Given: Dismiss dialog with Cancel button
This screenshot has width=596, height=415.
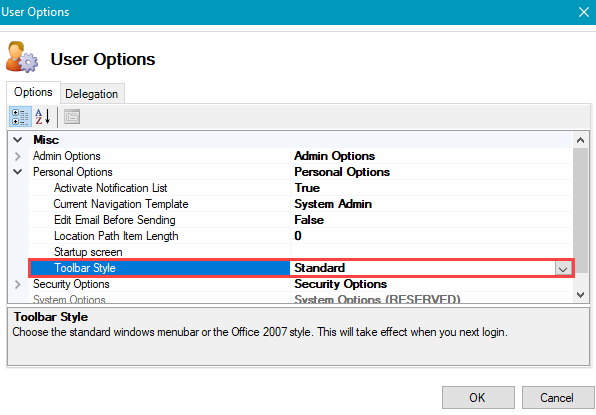Looking at the screenshot, I should (x=557, y=398).
